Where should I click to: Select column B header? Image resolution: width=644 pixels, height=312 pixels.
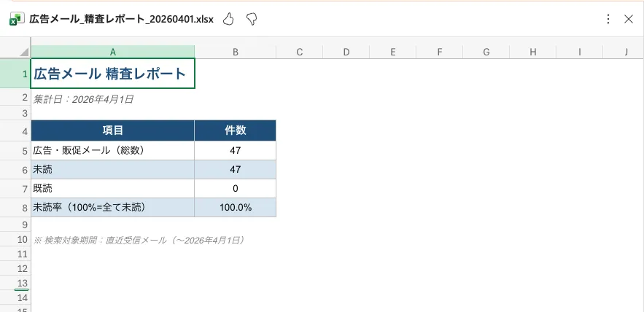pos(235,52)
